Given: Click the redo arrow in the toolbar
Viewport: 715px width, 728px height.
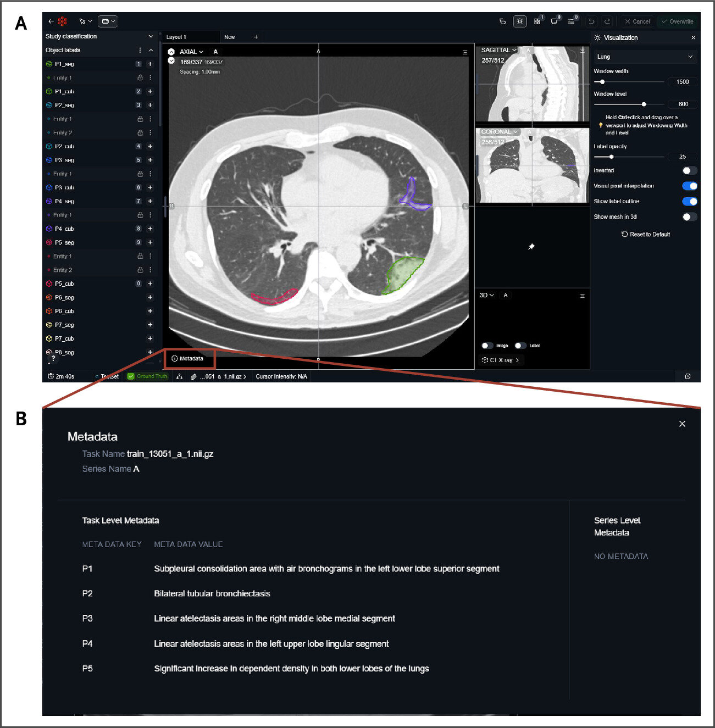Looking at the screenshot, I should [x=607, y=21].
